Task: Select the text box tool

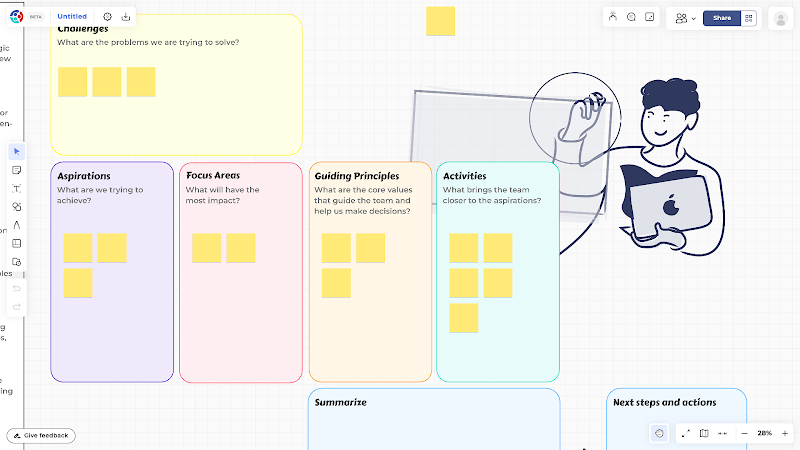Action: coord(16,188)
